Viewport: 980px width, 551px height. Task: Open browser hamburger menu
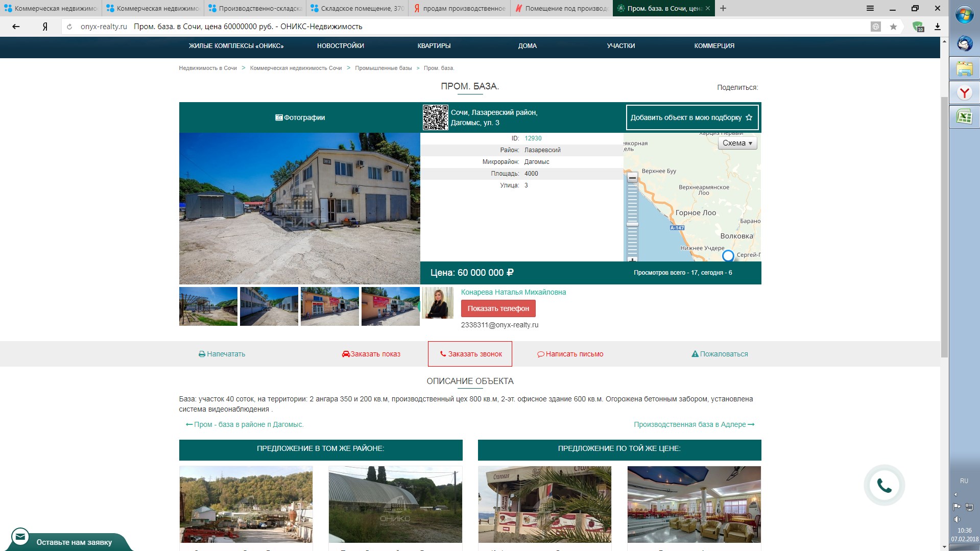(x=870, y=8)
